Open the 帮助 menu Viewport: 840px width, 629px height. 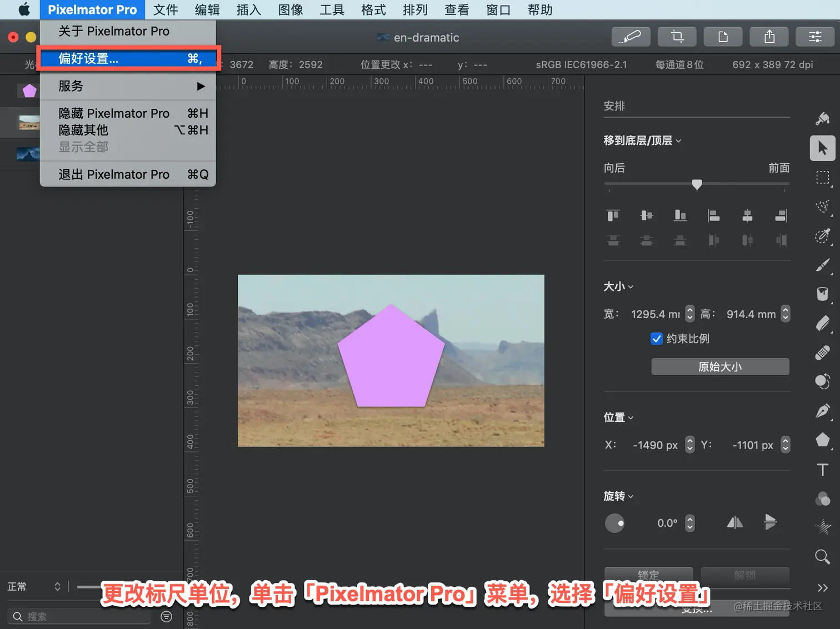[x=539, y=9]
